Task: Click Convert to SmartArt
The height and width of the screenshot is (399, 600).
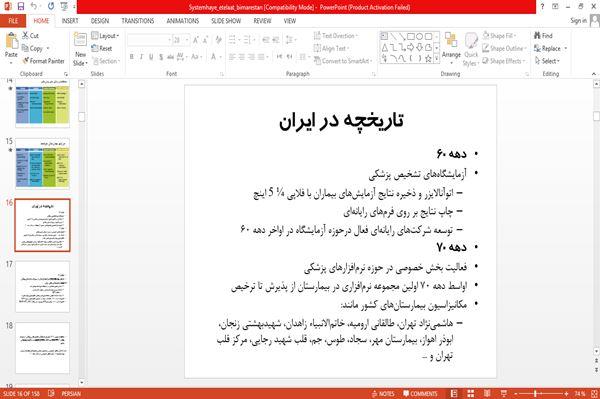Action: pos(343,61)
